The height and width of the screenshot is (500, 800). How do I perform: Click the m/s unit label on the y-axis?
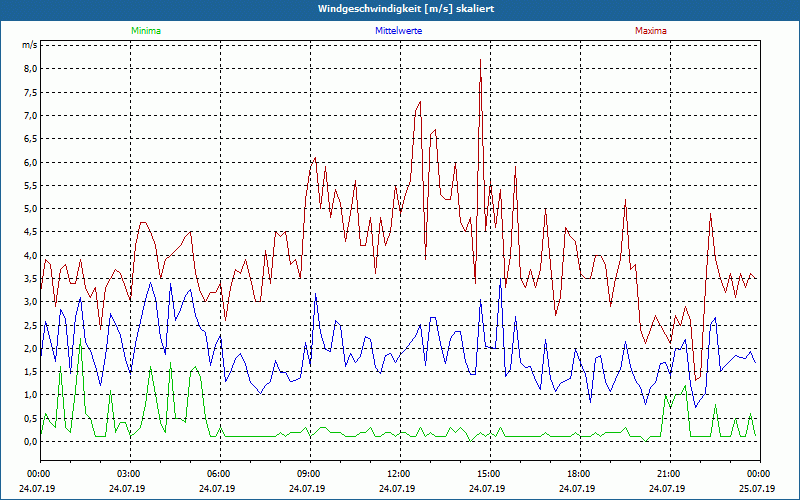[29, 45]
